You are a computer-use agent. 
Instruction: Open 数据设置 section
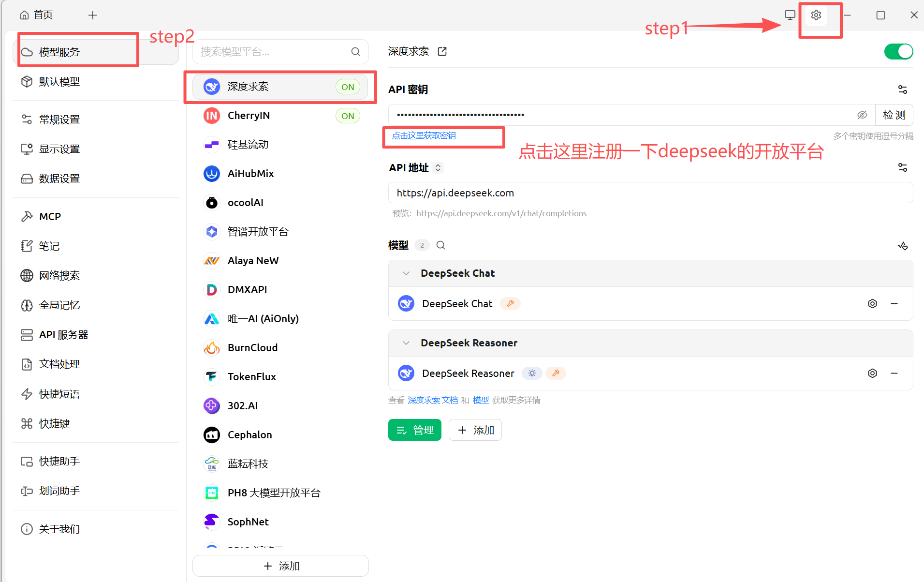96,179
